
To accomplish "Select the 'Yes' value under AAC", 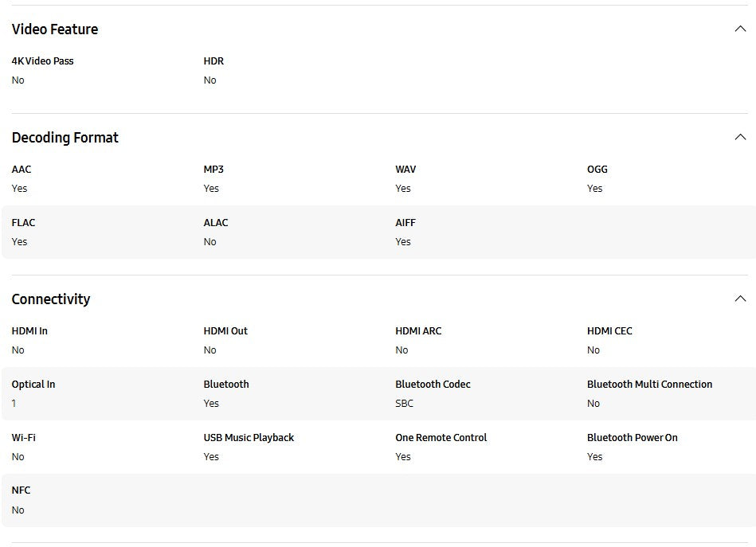I will (x=19, y=189).
